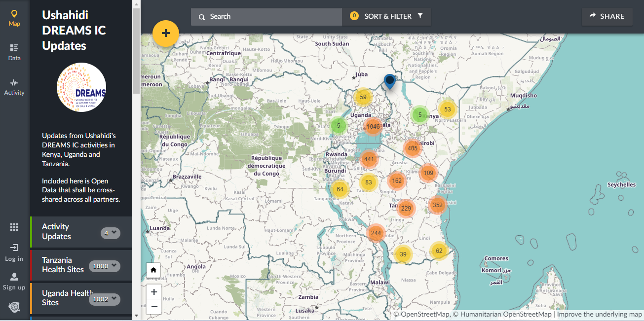
Task: Select the Activity Updates survey row
Action: point(81,232)
